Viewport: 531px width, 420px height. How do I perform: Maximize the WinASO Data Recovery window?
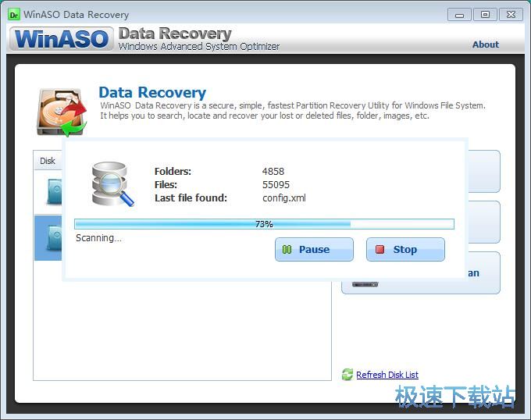pyautogui.click(x=485, y=15)
